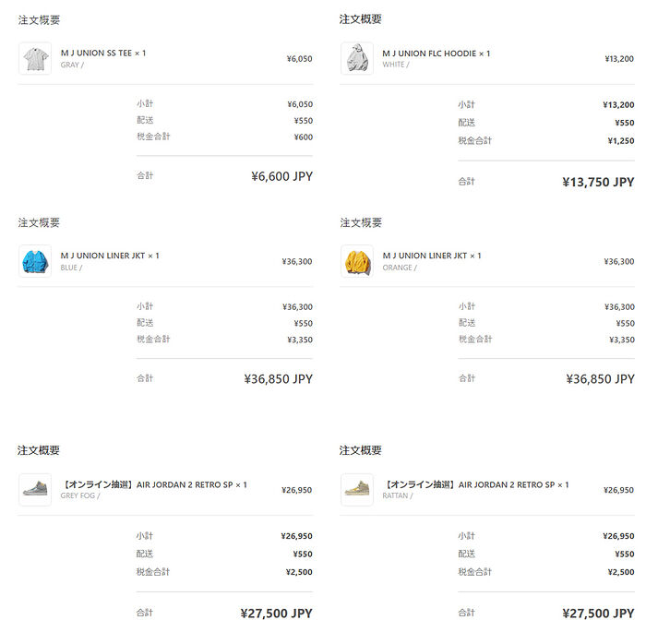Click the ¥27,500 JPY total of Rattan order

tap(598, 613)
